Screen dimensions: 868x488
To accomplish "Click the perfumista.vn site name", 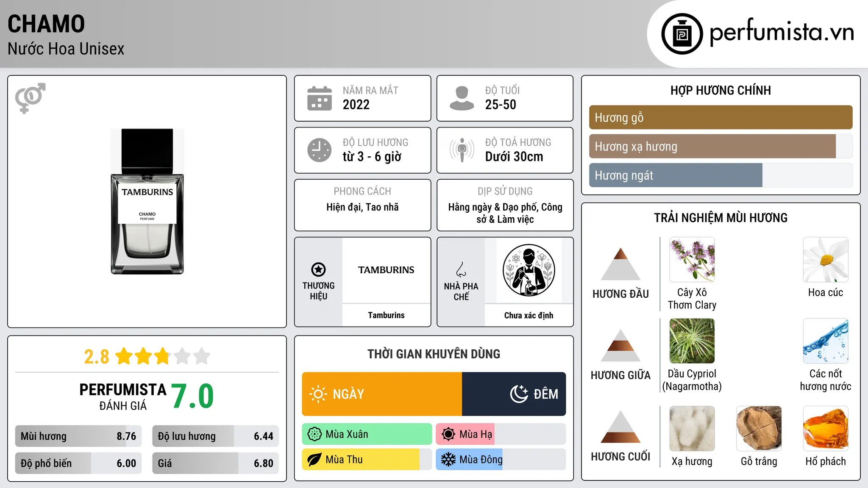I will [x=782, y=32].
